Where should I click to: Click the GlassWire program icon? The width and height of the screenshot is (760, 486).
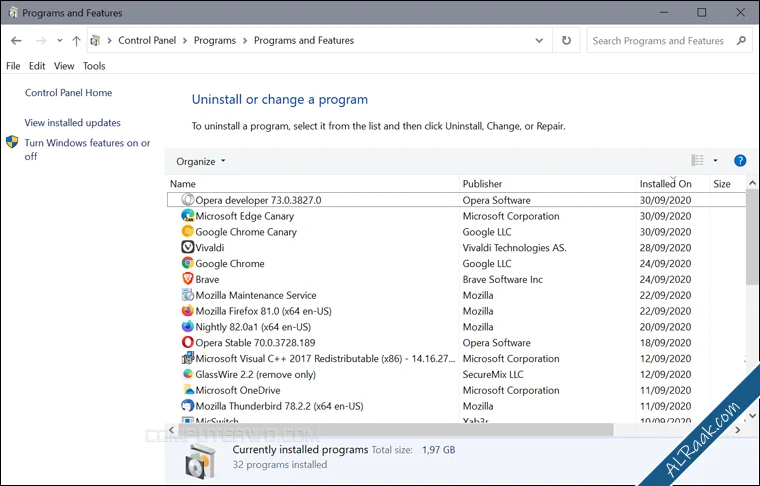(x=188, y=374)
